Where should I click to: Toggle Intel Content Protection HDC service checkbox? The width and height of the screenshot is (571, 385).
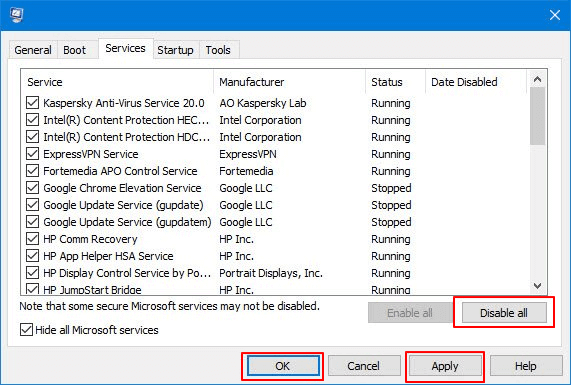pyautogui.click(x=32, y=137)
